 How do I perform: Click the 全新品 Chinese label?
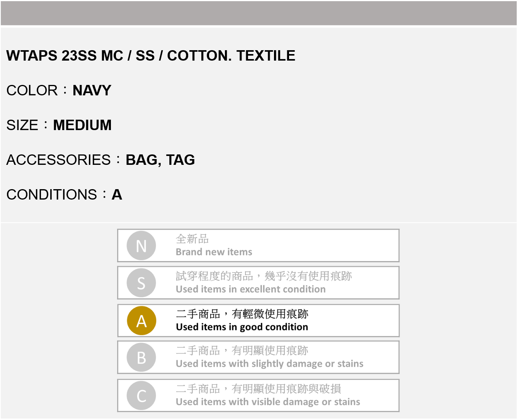pyautogui.click(x=192, y=239)
